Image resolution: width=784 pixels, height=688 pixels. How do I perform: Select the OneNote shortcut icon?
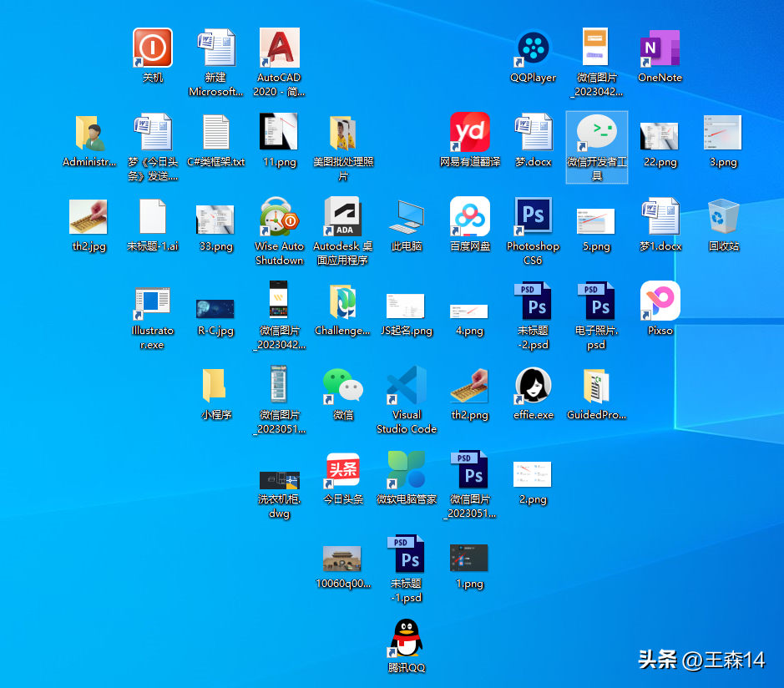click(x=660, y=48)
